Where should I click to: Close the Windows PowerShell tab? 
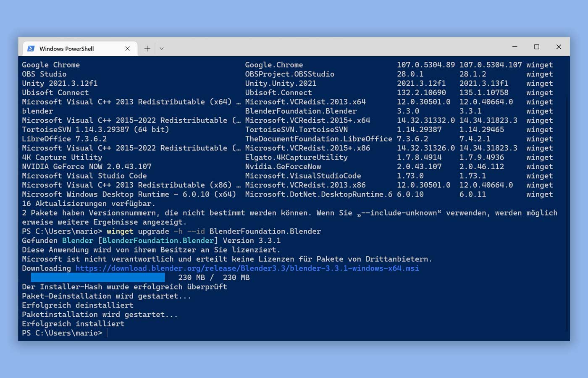[128, 49]
